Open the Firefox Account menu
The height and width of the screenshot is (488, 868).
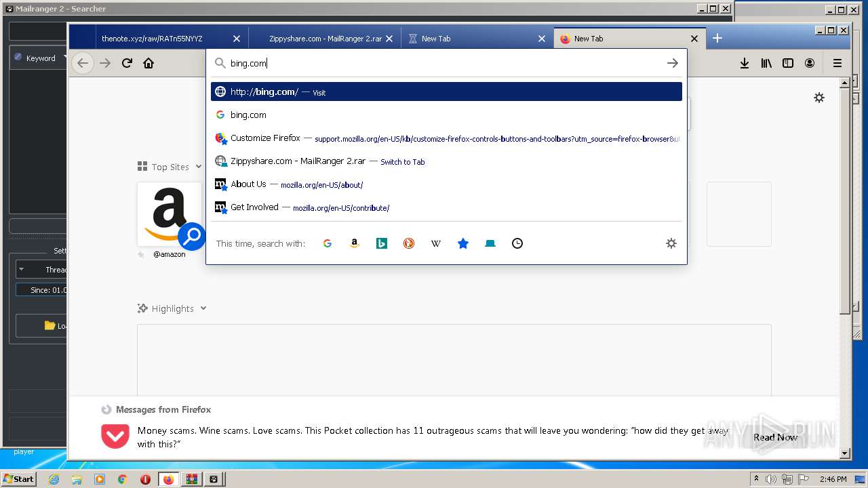tap(810, 63)
